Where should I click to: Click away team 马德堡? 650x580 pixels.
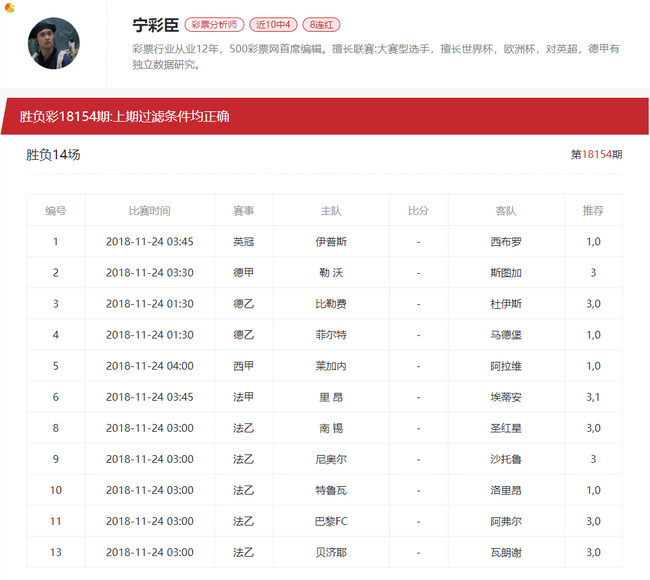tap(506, 335)
